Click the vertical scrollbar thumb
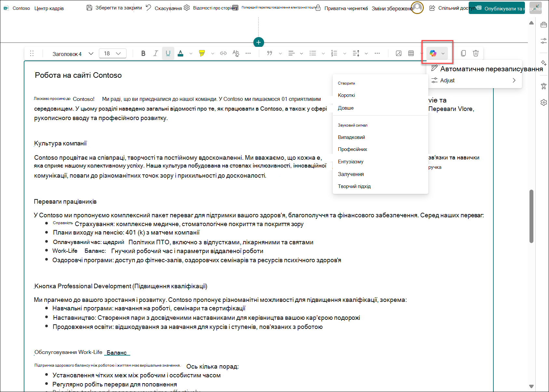The height and width of the screenshot is (392, 549). coord(531,216)
